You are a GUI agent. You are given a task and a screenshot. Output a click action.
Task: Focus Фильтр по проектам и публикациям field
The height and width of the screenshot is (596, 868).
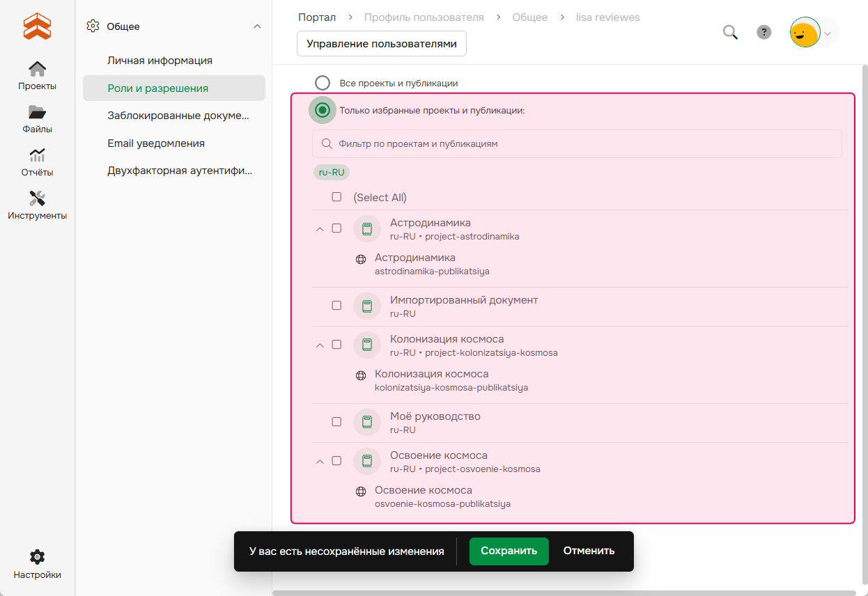coord(577,143)
